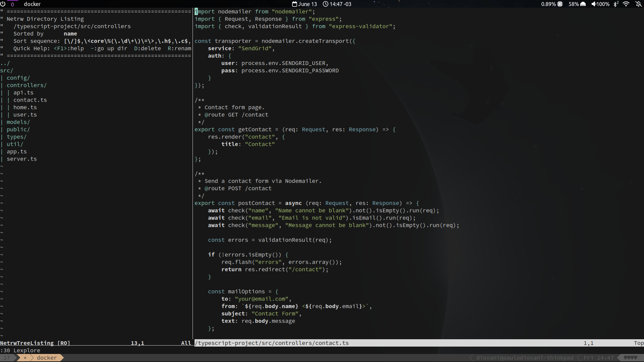Click the calendar date June 13
Viewport: 644px width, 362px height.
click(304, 4)
